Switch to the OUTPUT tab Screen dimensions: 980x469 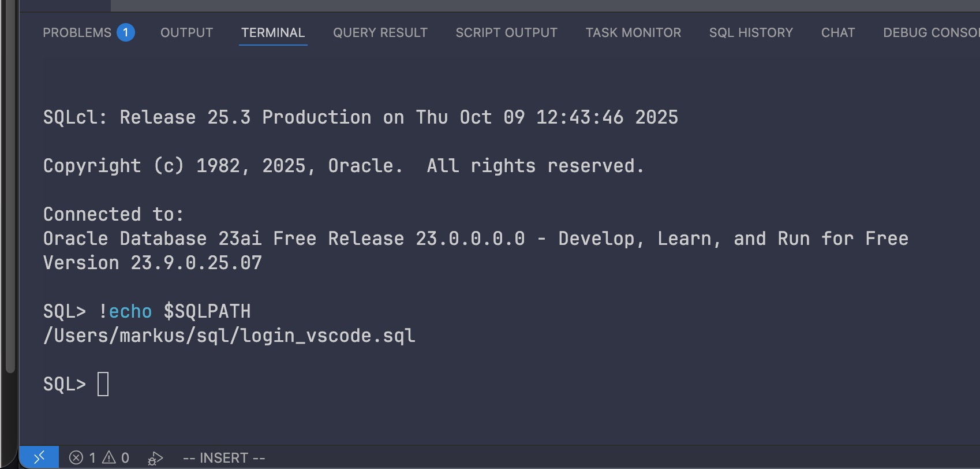[186, 32]
